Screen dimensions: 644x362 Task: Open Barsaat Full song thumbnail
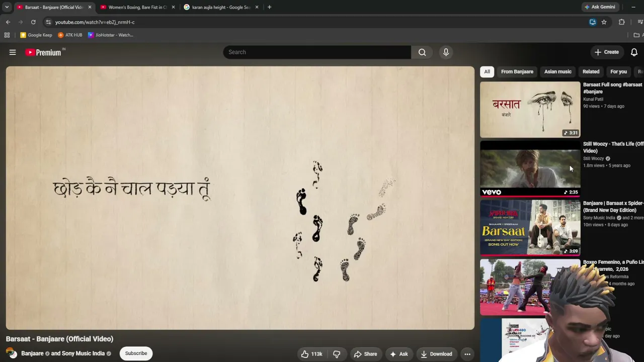tap(530, 110)
